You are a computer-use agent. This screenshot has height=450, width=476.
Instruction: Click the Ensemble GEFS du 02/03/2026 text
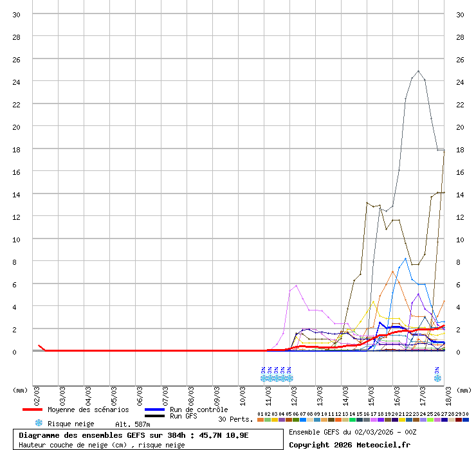tap(350, 432)
